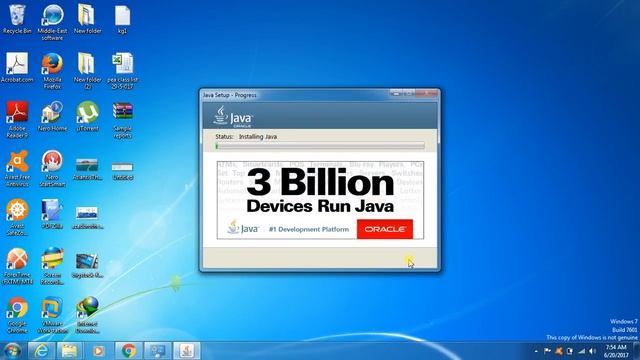Launch Nero StartSmart shortcut
The image size is (640, 360).
(52, 169)
